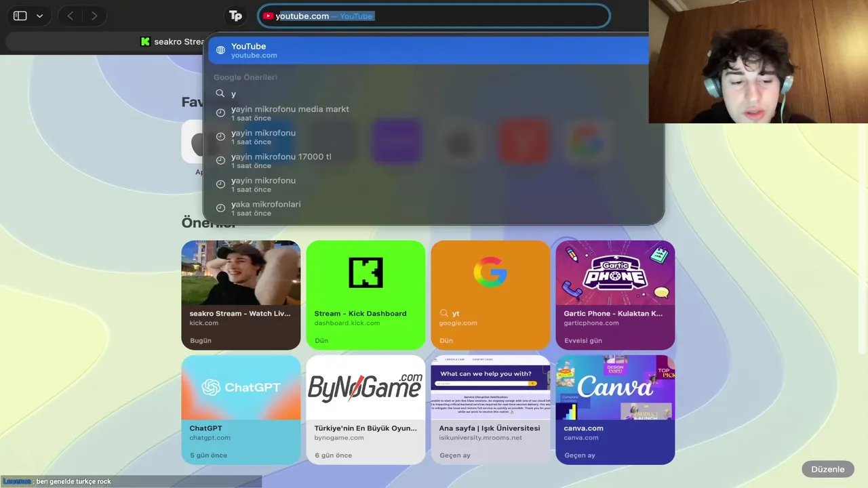Click the Tp extension icon
The height and width of the screenshot is (488, 868).
[235, 16]
